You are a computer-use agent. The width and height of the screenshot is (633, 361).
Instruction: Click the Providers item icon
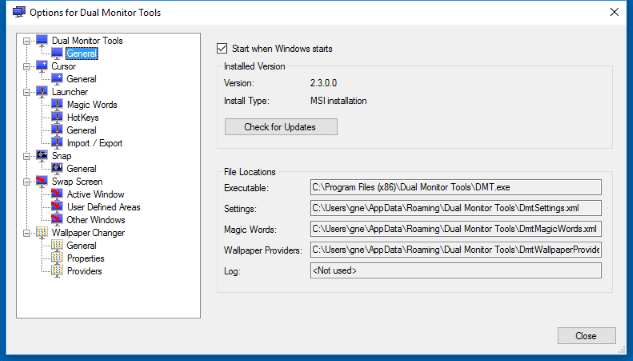pos(57,271)
